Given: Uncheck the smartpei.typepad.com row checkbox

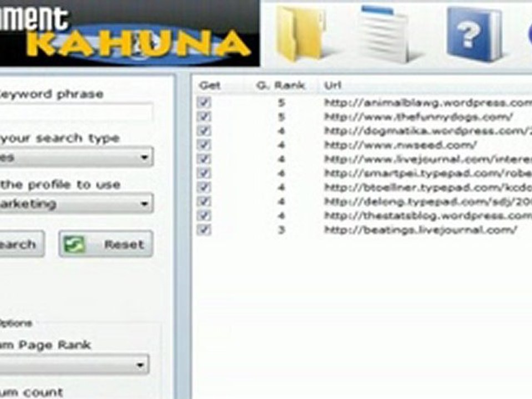Looking at the screenshot, I should [x=204, y=173].
